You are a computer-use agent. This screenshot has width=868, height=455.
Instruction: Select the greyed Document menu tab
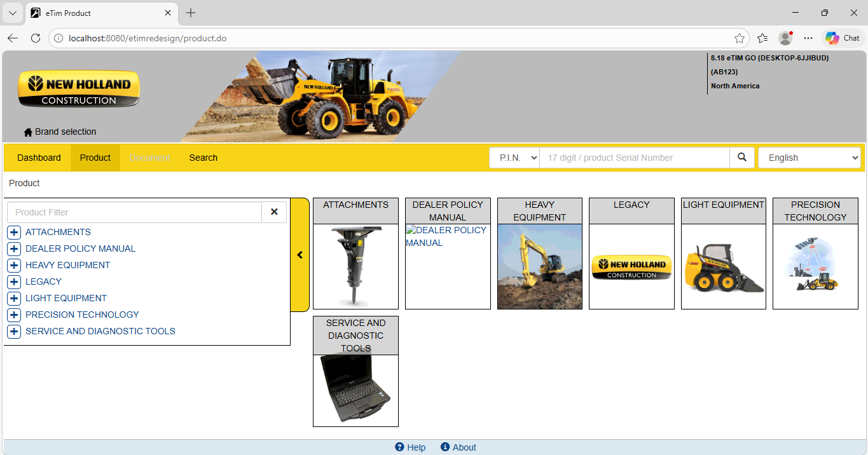tap(149, 158)
